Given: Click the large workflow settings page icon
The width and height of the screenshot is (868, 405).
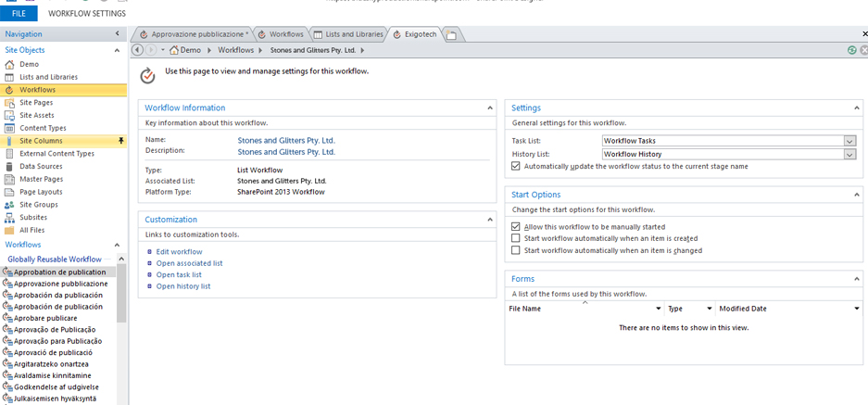Looking at the screenshot, I should tap(147, 75).
